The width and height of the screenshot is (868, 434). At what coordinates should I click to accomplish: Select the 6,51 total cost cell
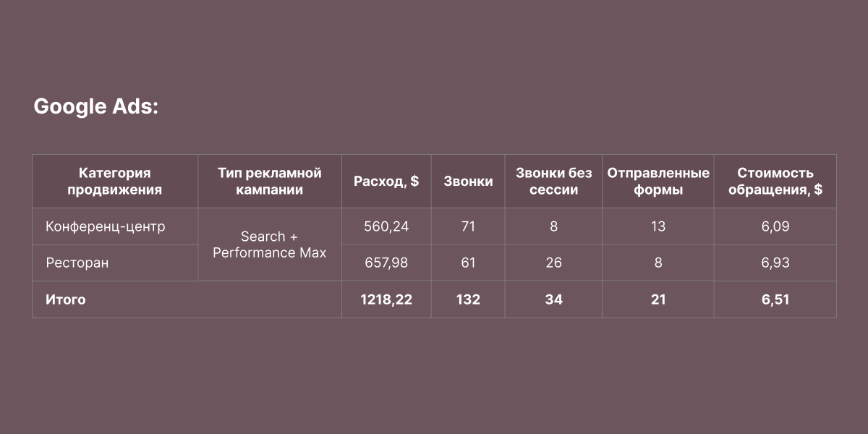[x=775, y=299]
